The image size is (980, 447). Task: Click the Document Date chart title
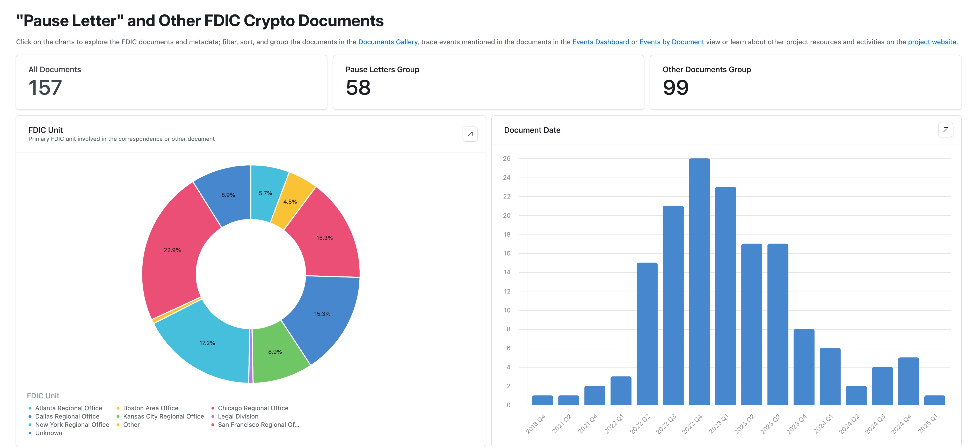[532, 130]
